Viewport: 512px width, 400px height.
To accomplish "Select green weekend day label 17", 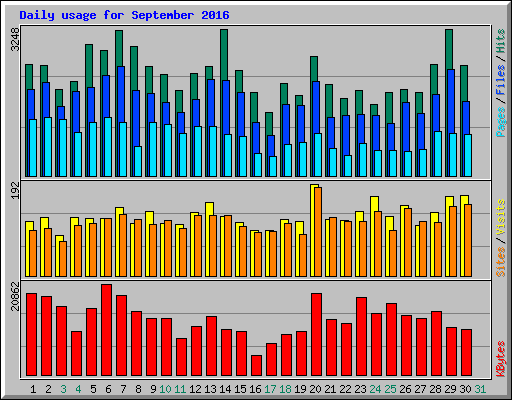I will (x=270, y=389).
